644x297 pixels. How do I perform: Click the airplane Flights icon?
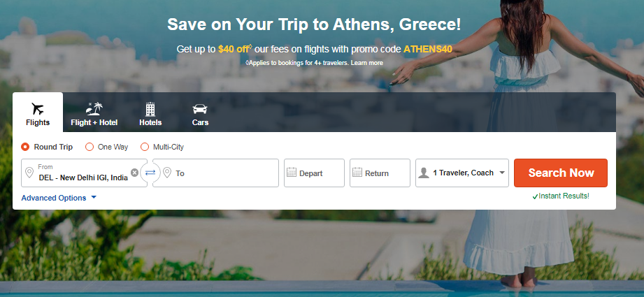38,109
